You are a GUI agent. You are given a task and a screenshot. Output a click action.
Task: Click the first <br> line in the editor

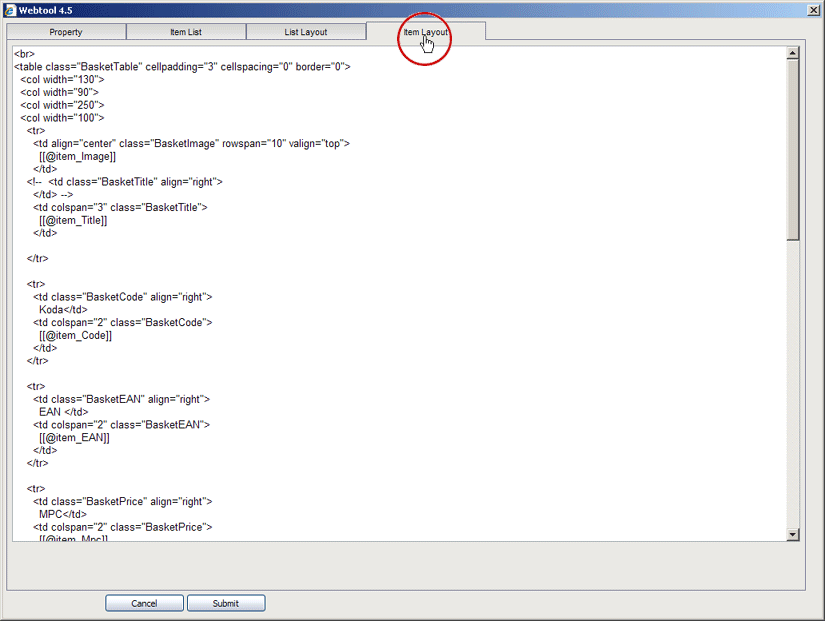[25, 54]
